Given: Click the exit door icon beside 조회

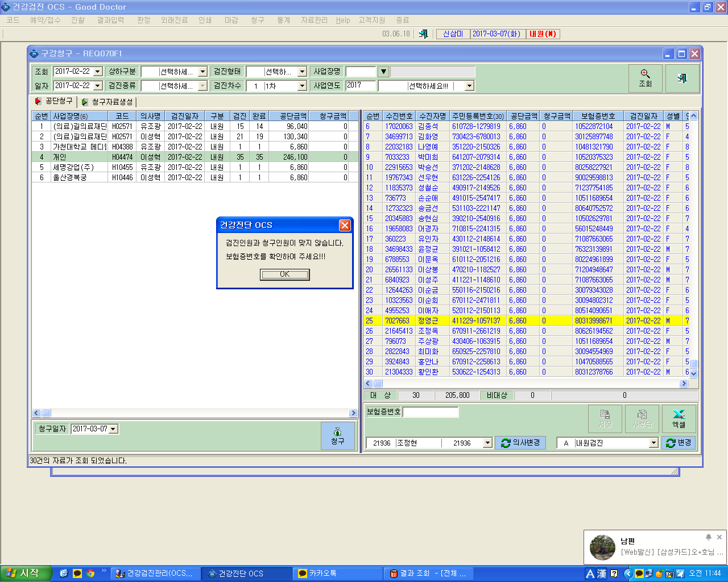Looking at the screenshot, I should (682, 78).
